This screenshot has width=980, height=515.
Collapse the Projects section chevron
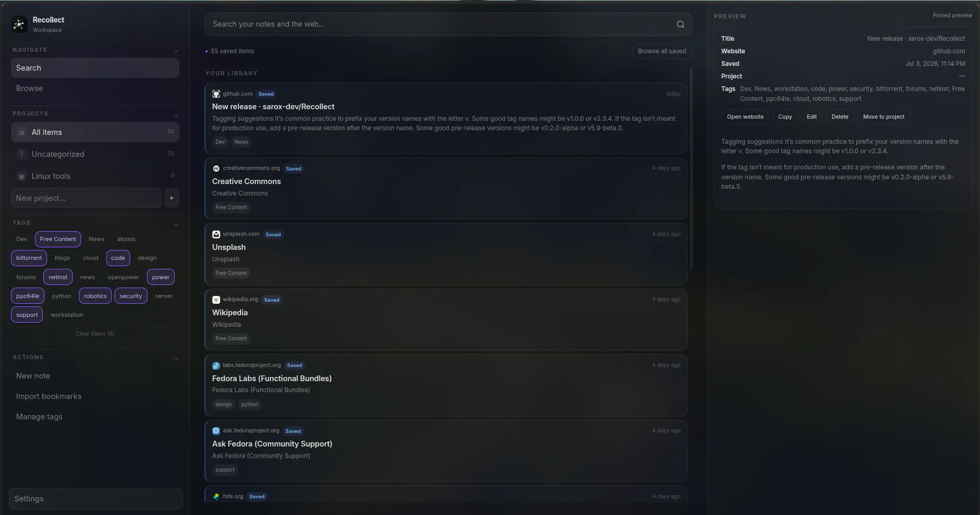point(176,115)
